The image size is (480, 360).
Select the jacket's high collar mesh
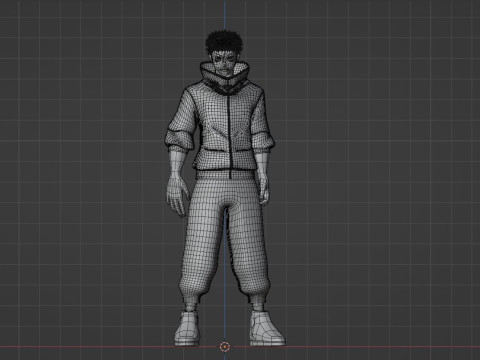point(224,77)
